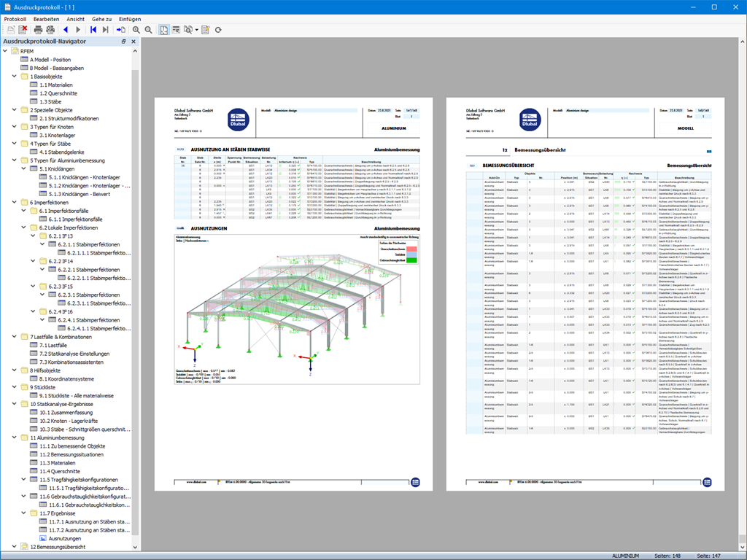Toggle full page width display mode

(x=176, y=30)
